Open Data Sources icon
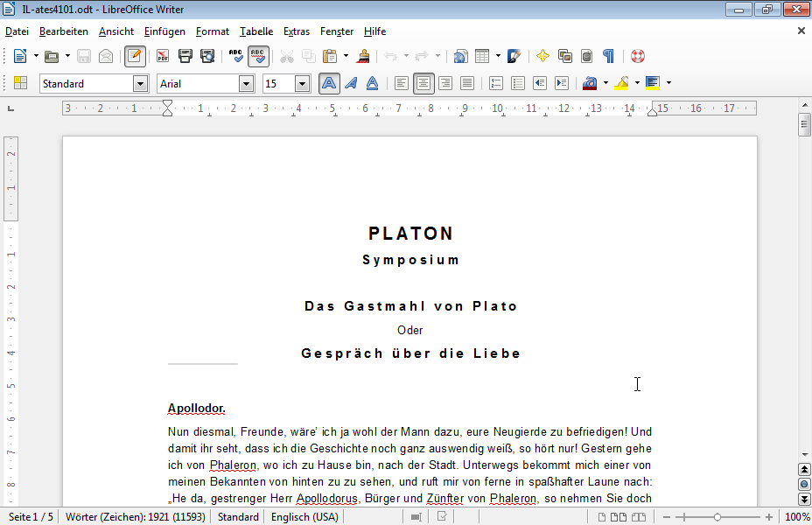Image resolution: width=812 pixels, height=525 pixels. (587, 56)
